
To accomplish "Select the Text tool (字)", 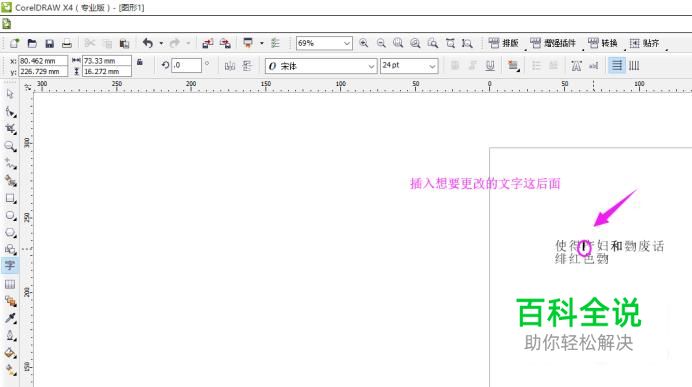I will [10, 266].
